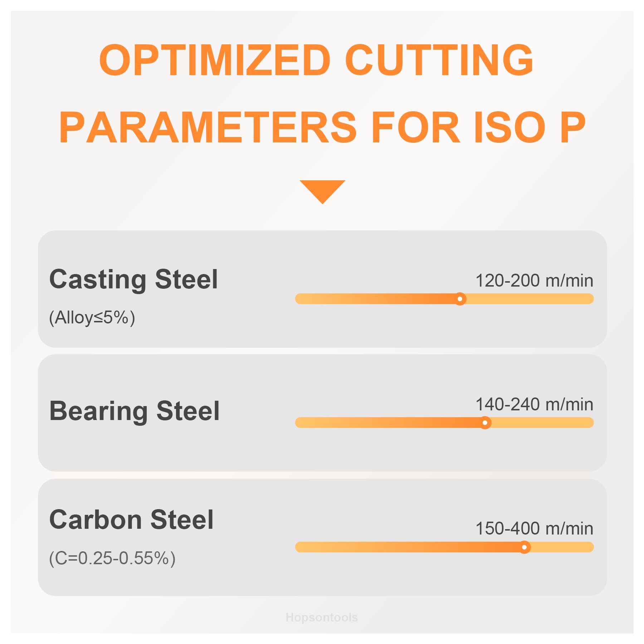The width and height of the screenshot is (644, 644).
Task: Click the (Alloy≤5%) subtitle text
Action: [92, 317]
